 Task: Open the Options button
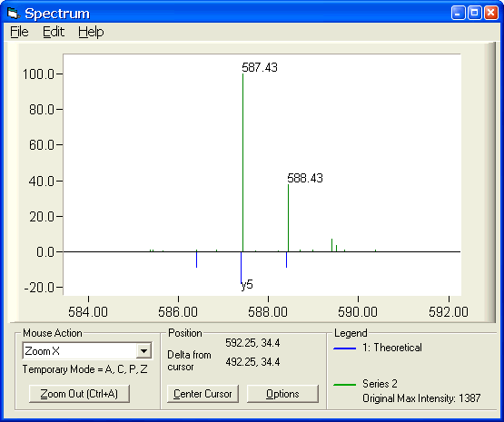pos(282,394)
